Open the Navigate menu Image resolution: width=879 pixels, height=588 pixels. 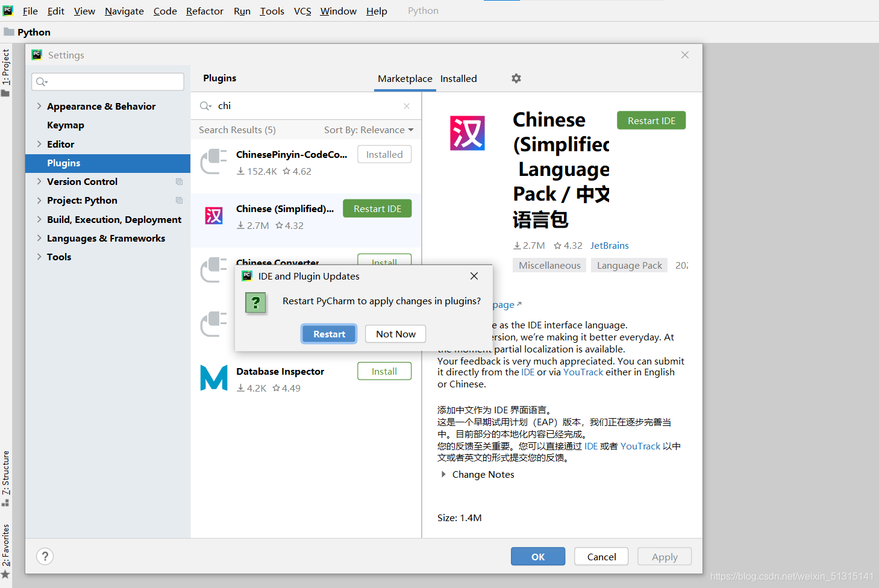pyautogui.click(x=124, y=11)
